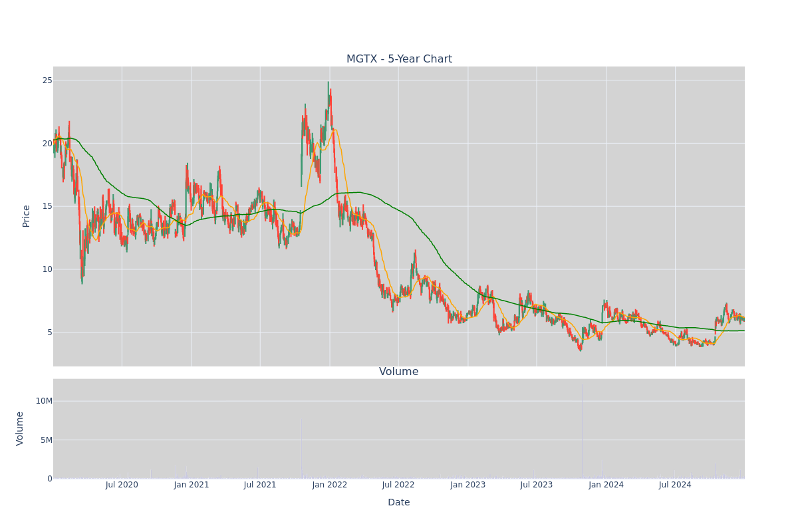Click the 'Jan 2023' date label
Screen dimensions: 798x532
[468, 485]
